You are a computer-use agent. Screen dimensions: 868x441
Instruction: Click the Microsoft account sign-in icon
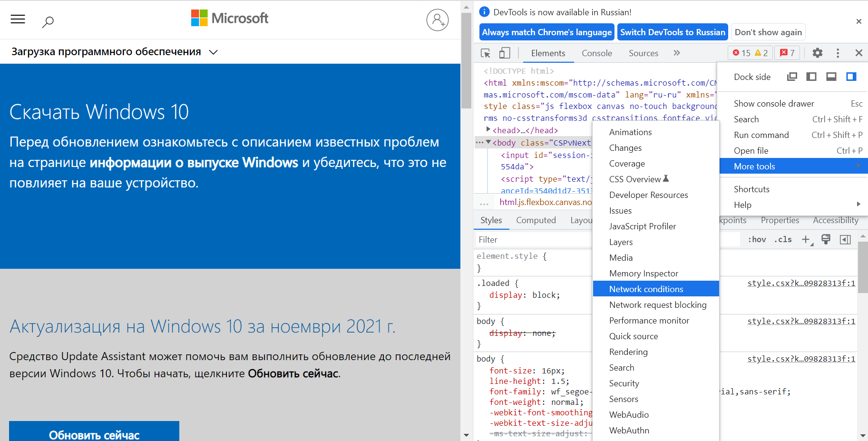pyautogui.click(x=437, y=20)
